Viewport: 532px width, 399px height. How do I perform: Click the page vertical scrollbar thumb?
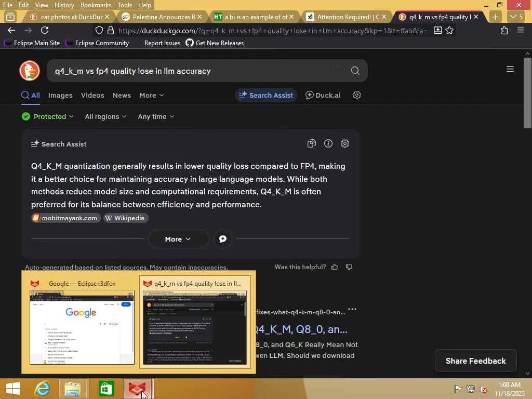tap(527, 92)
